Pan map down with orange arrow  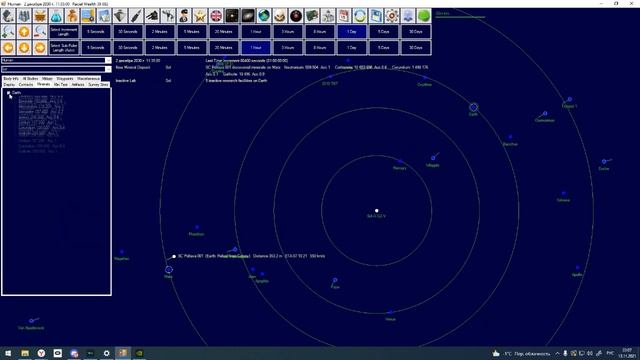[24, 47]
